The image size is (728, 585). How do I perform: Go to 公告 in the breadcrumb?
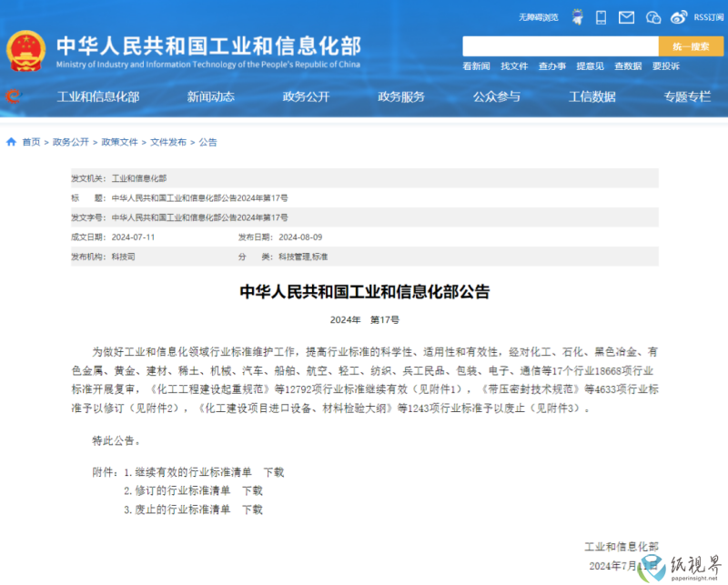tap(208, 142)
